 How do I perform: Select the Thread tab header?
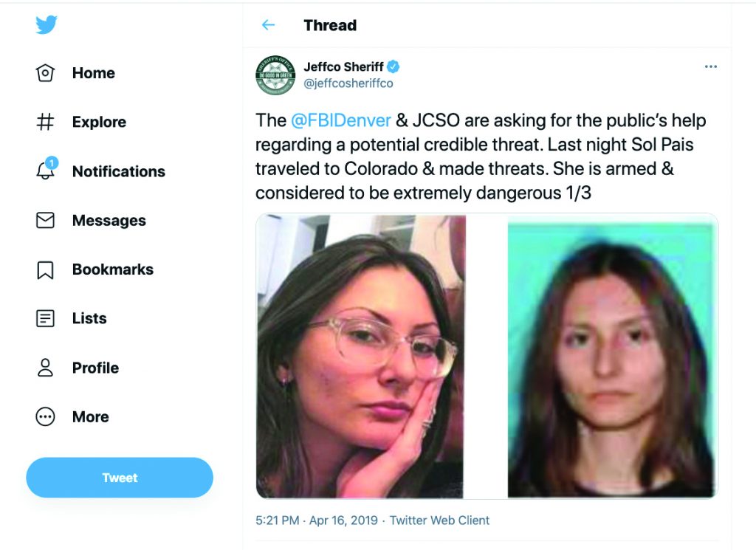click(x=329, y=25)
